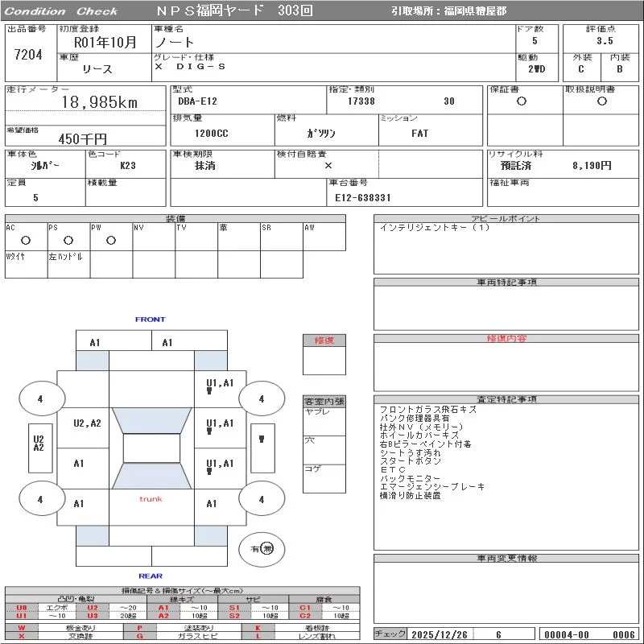The image size is (644, 644).
Task: Toggle the AC equipment circle mark
Action: [x=26, y=240]
